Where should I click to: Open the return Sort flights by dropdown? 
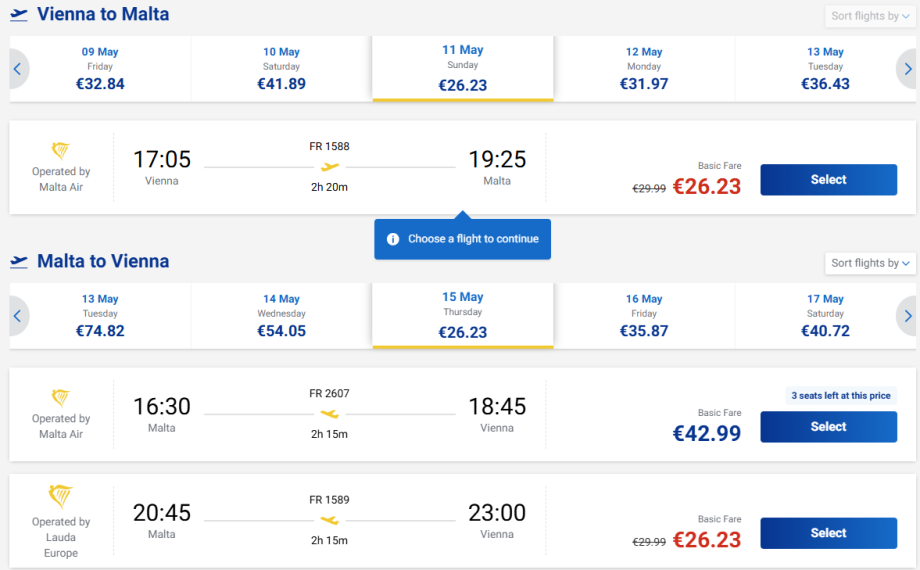tap(871, 263)
